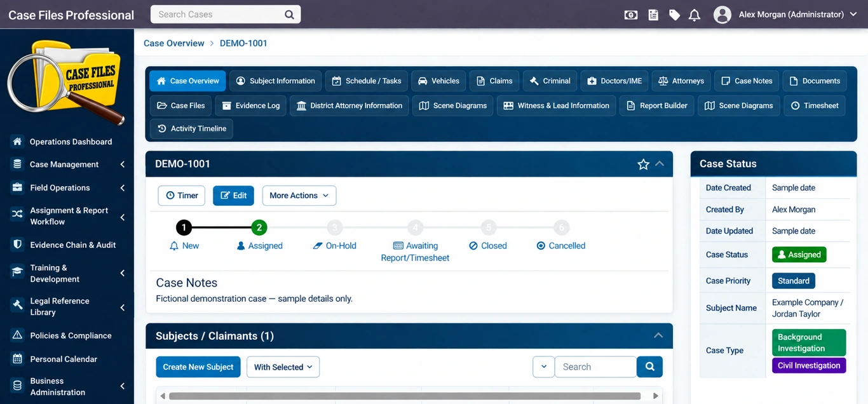Click the Assignment & Report Workflow shuffle icon
Image resolution: width=868 pixels, height=404 pixels.
pos(18,214)
